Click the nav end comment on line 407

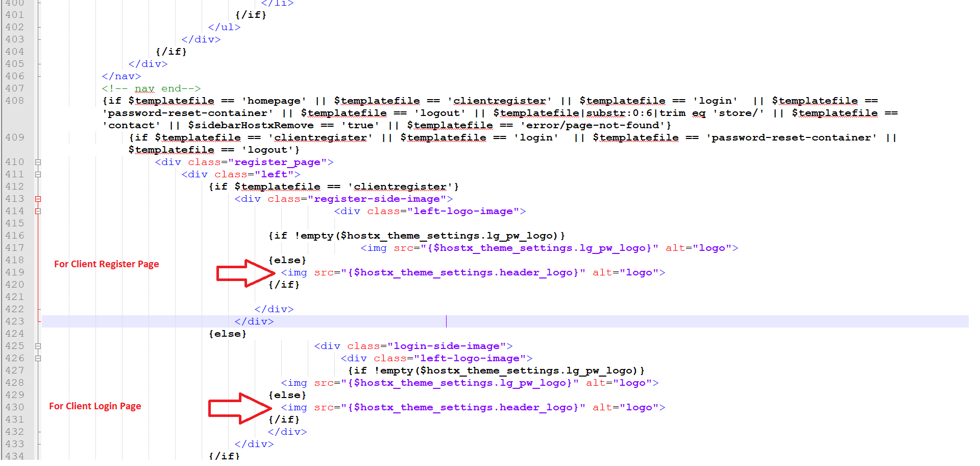[x=153, y=88]
